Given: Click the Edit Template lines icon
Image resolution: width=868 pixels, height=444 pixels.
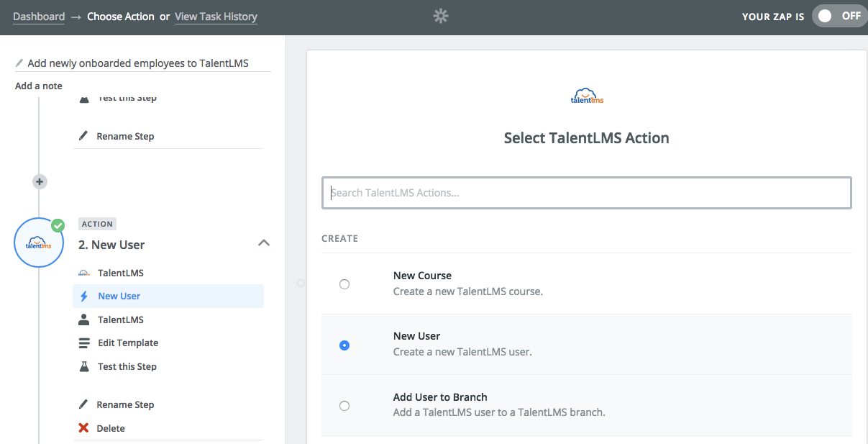Looking at the screenshot, I should (84, 343).
